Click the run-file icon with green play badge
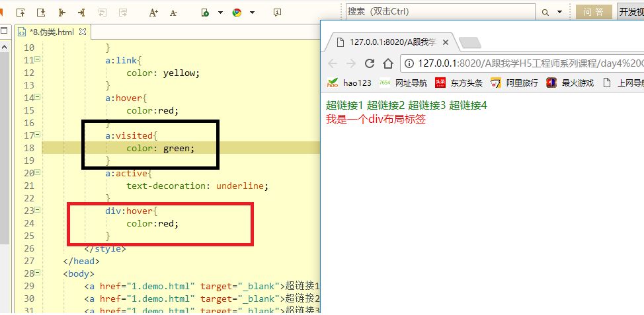 click(x=206, y=13)
